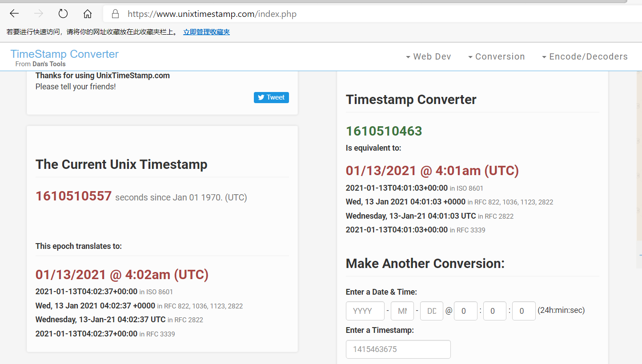Focus the DD day input field

[x=432, y=311]
